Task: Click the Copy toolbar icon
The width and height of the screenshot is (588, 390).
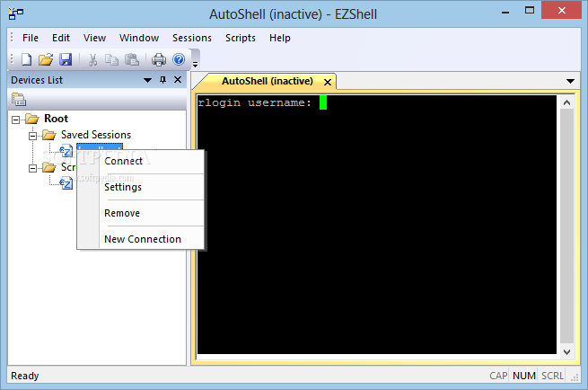Action: 111,59
